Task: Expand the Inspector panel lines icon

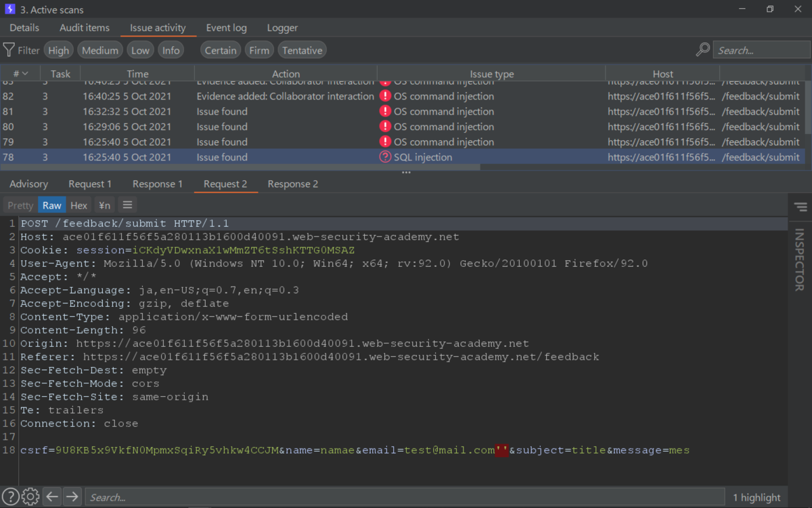Action: pyautogui.click(x=800, y=207)
